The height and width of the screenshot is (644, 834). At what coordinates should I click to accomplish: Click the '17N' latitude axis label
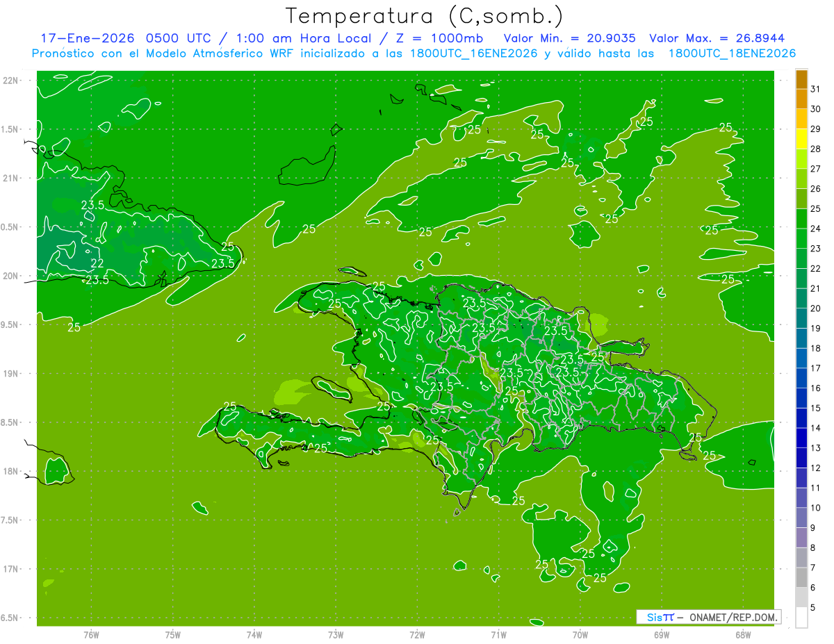click(x=10, y=569)
